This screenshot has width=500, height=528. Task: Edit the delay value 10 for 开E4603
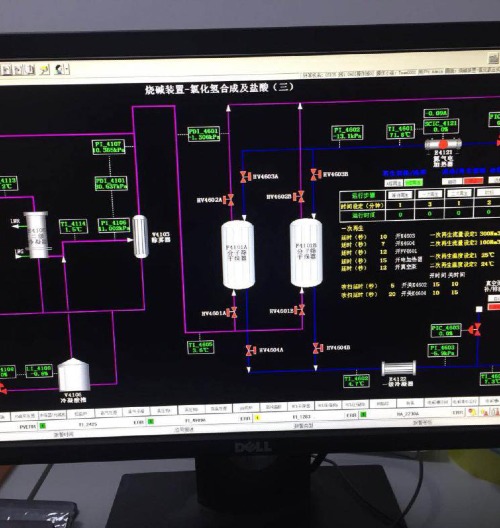pos(383,237)
